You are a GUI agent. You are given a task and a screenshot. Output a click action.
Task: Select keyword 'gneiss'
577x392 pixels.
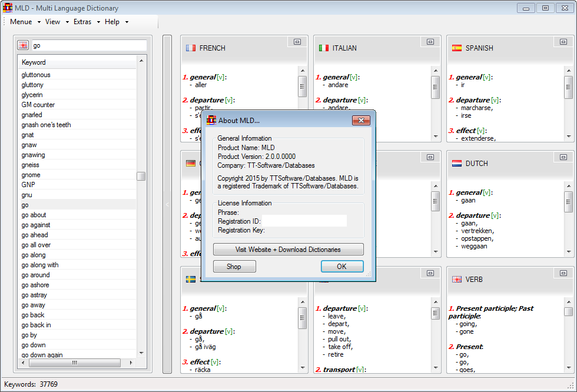coord(77,165)
